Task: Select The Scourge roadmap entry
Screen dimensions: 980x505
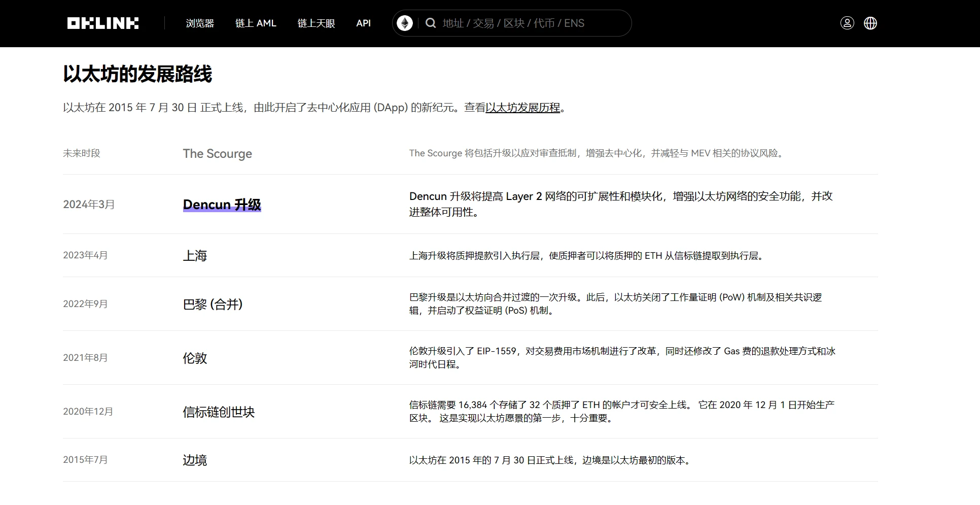Action: pos(217,153)
